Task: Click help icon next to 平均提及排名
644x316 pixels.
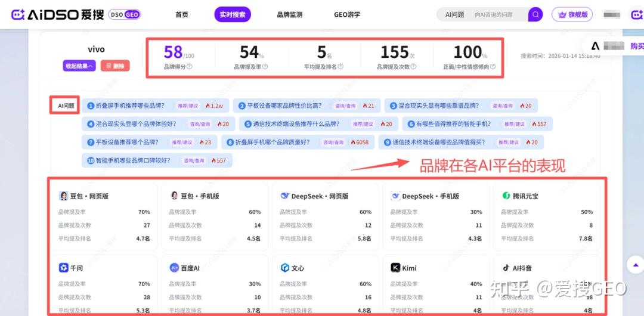Action: [x=340, y=67]
